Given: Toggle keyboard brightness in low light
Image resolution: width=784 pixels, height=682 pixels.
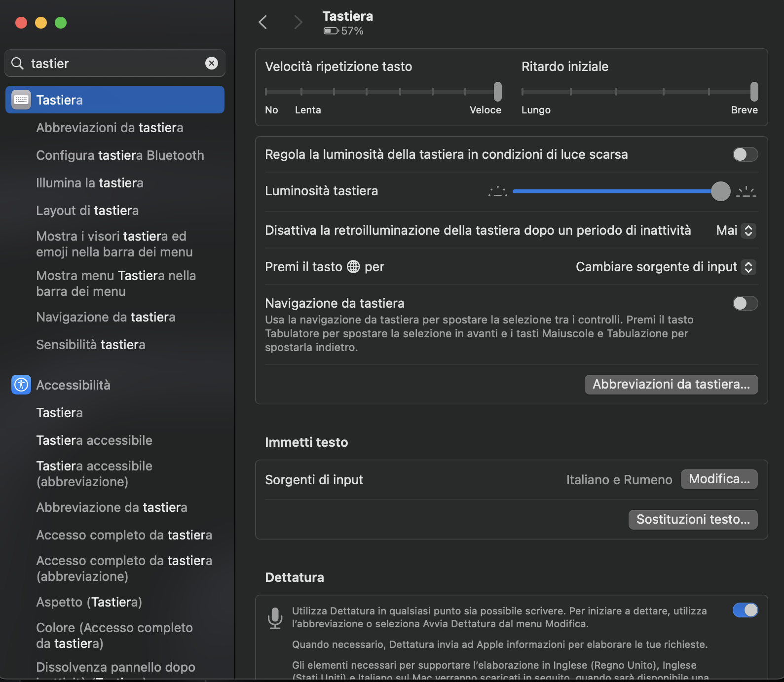Looking at the screenshot, I should (745, 154).
